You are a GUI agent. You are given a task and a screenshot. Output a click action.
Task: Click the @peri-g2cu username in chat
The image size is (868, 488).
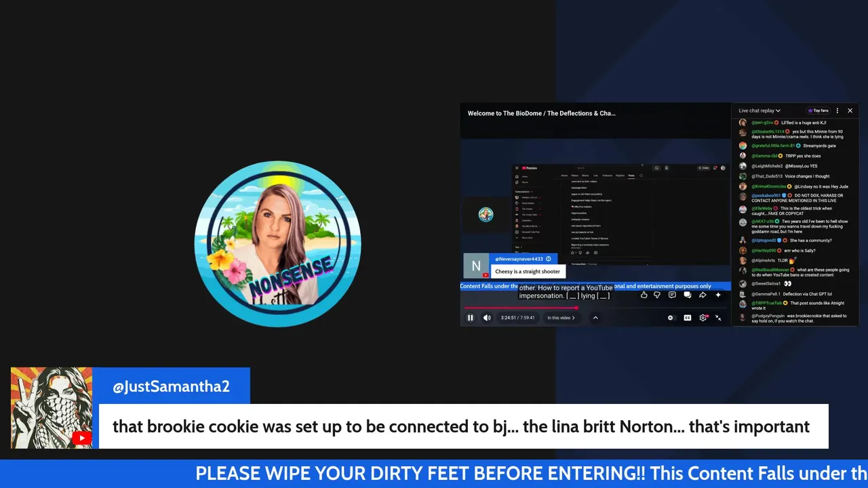[763, 123]
